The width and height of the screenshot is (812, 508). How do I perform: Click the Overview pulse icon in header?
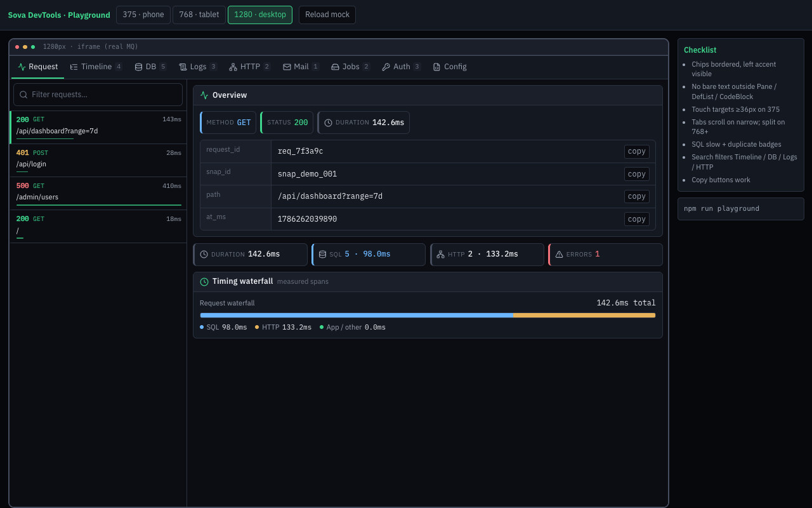tap(204, 95)
